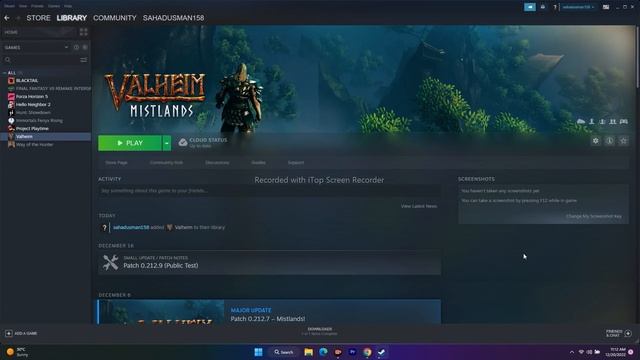Screen dimensions: 640x360
Task: Switch to collections grid view icon
Action: 84,32
